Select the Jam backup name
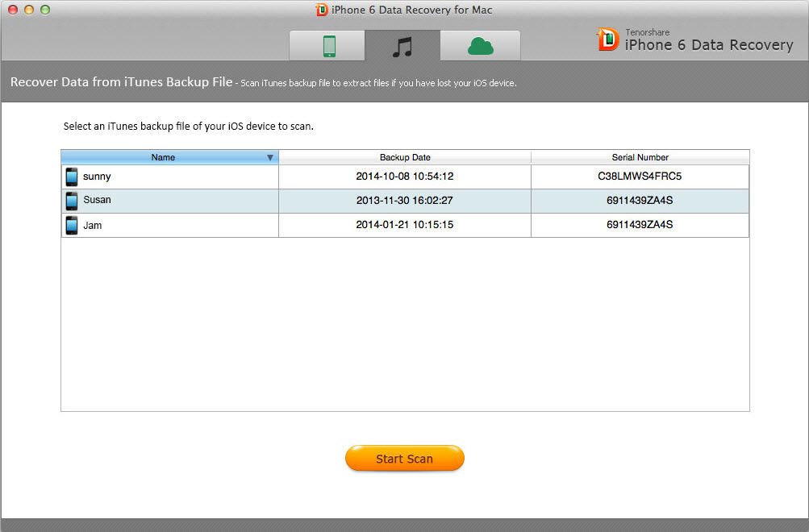809x532 pixels. tap(93, 225)
